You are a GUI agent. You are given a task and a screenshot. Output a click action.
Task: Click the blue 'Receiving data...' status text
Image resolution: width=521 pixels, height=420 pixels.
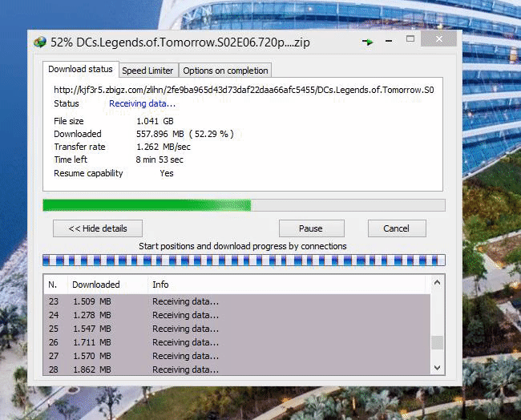coord(142,103)
